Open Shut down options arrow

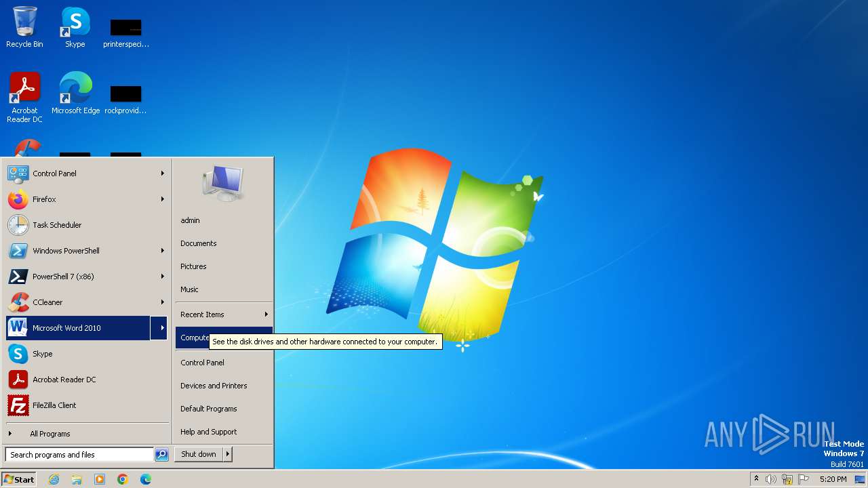(x=228, y=454)
